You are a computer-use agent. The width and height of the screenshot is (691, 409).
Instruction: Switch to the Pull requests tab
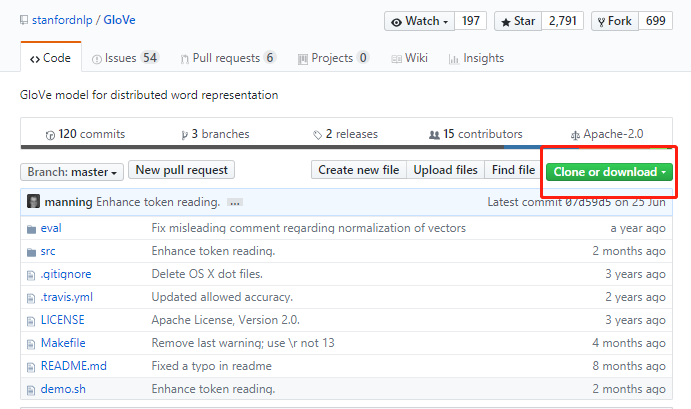coord(228,58)
